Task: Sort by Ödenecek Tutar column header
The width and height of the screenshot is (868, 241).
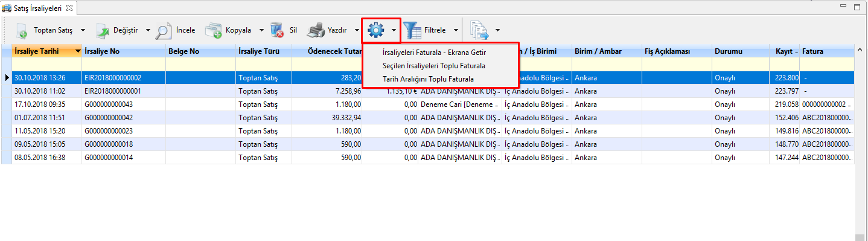Action: point(328,52)
